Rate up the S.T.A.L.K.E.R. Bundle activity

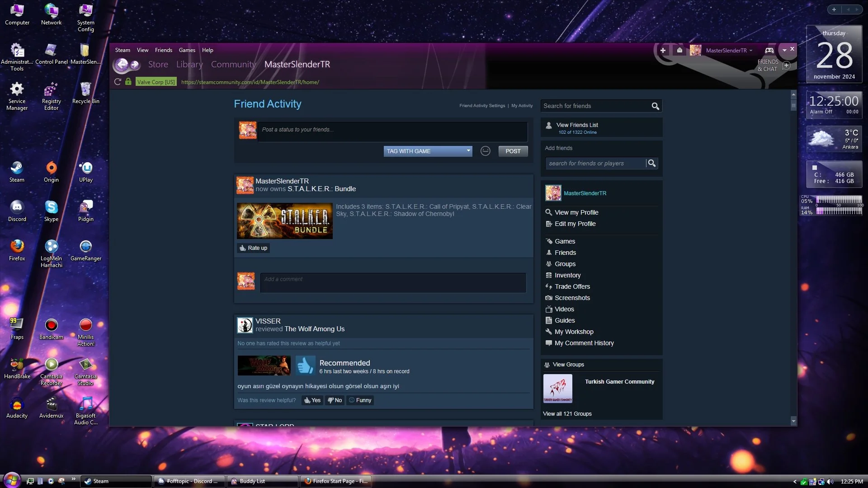[254, 248]
